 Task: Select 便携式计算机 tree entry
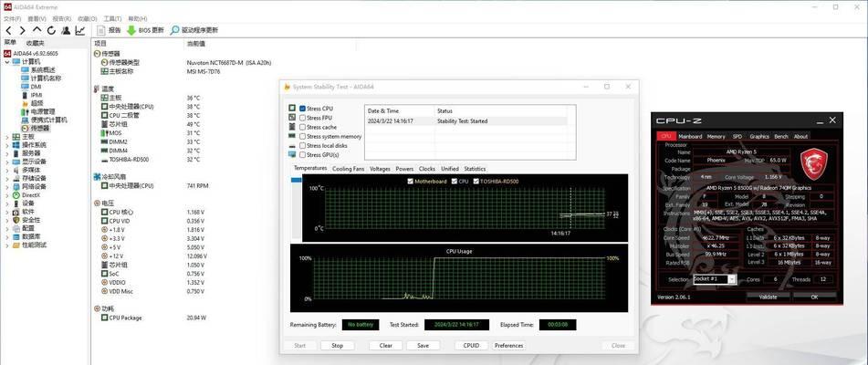pyautogui.click(x=48, y=120)
